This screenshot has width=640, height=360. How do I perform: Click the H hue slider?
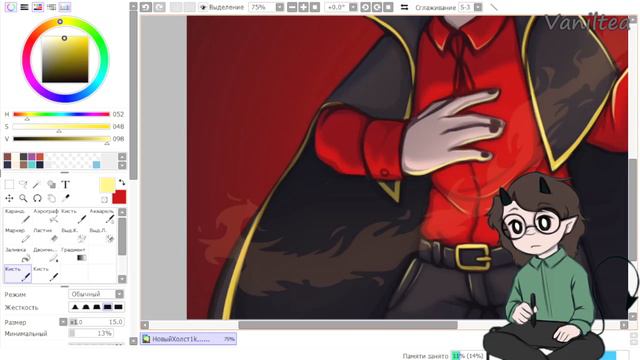61,114
